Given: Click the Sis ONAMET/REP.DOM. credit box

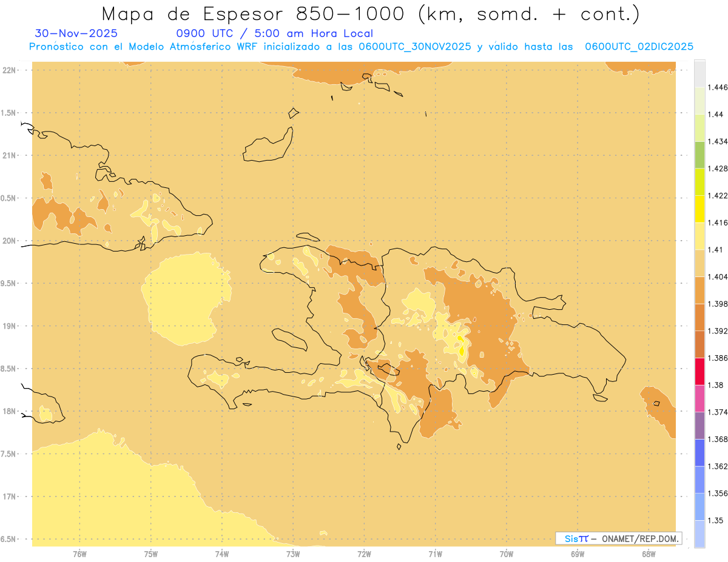Looking at the screenshot, I should [618, 538].
